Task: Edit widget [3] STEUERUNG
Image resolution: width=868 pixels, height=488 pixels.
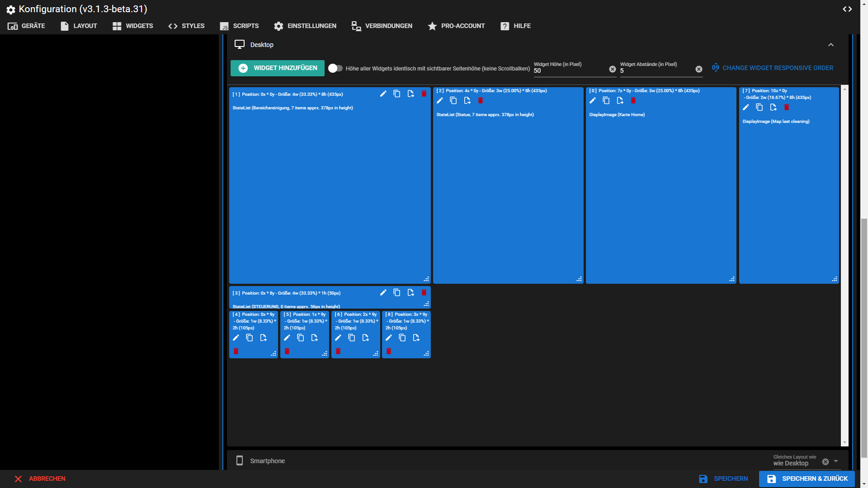Action: click(x=383, y=293)
